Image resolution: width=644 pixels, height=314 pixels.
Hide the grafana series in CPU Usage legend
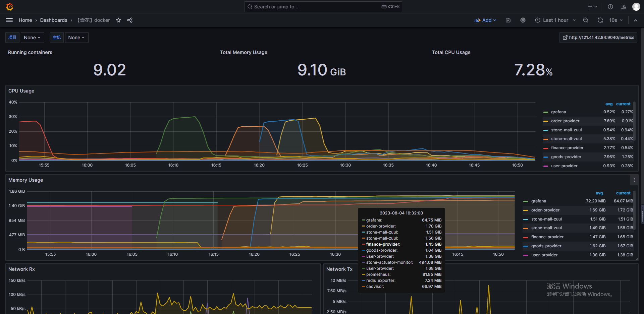558,112
